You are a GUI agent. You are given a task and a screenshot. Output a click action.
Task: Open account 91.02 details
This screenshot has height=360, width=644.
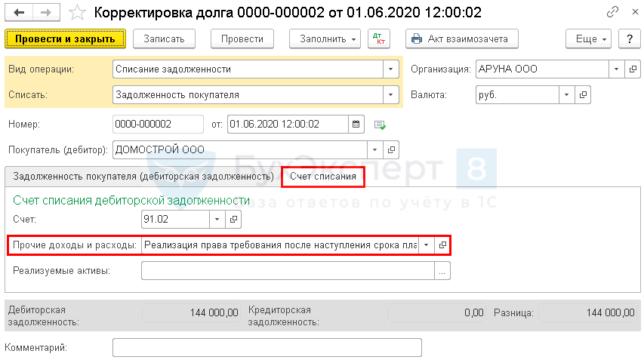[233, 219]
